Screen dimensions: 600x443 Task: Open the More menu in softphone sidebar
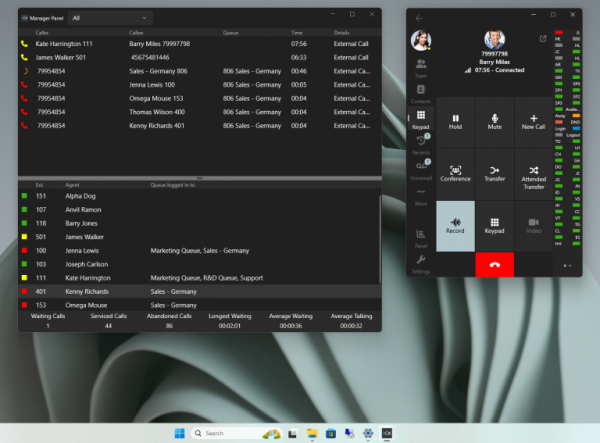coord(421,196)
